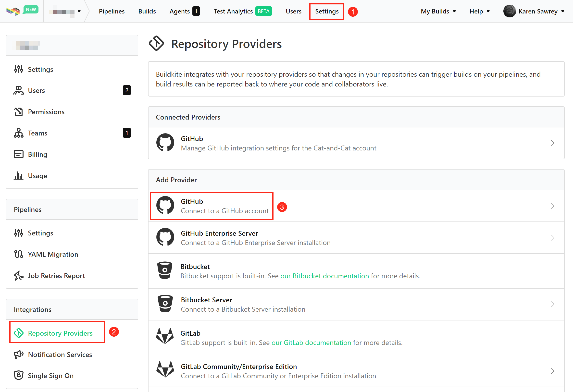This screenshot has width=573, height=392.
Task: Click the GitHub logo under Connected Providers
Action: pyautogui.click(x=165, y=142)
